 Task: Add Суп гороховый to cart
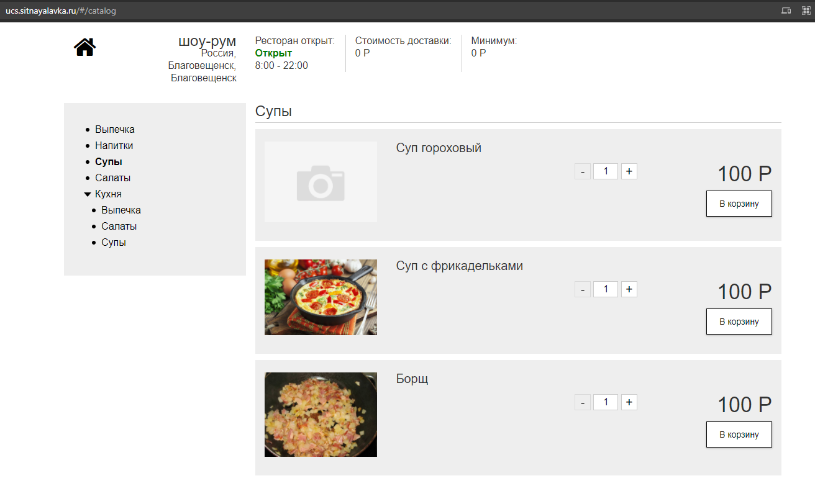[x=739, y=204]
